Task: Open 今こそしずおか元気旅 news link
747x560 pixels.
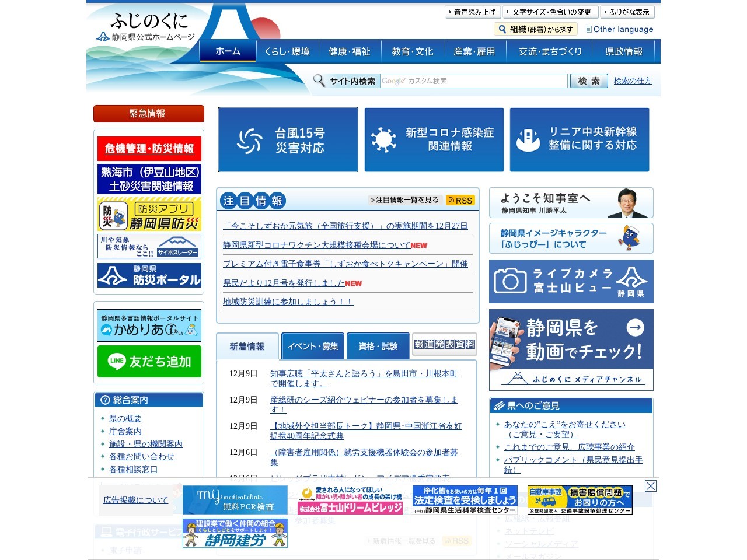Action: click(345, 226)
